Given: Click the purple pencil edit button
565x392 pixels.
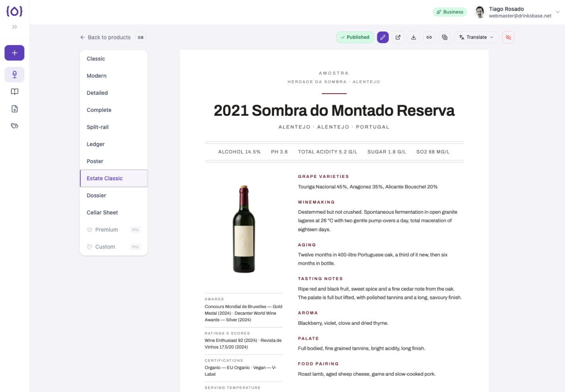Looking at the screenshot, I should click(x=383, y=37).
